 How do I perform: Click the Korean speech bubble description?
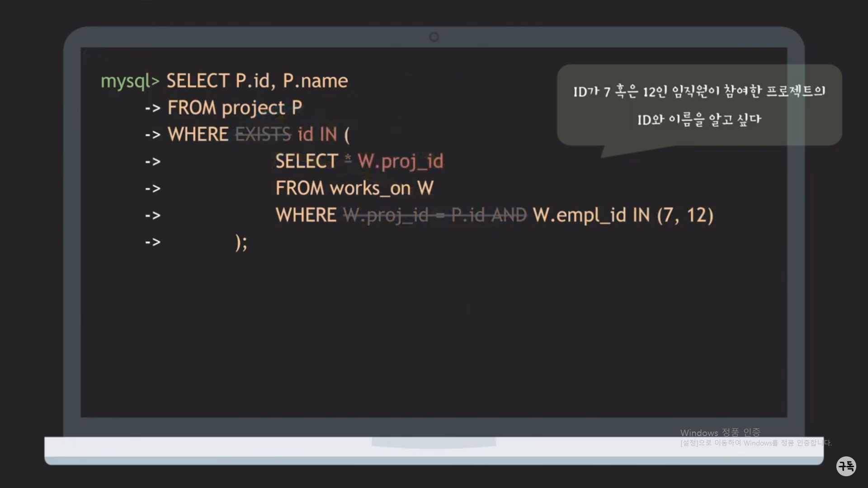pyautogui.click(x=699, y=105)
